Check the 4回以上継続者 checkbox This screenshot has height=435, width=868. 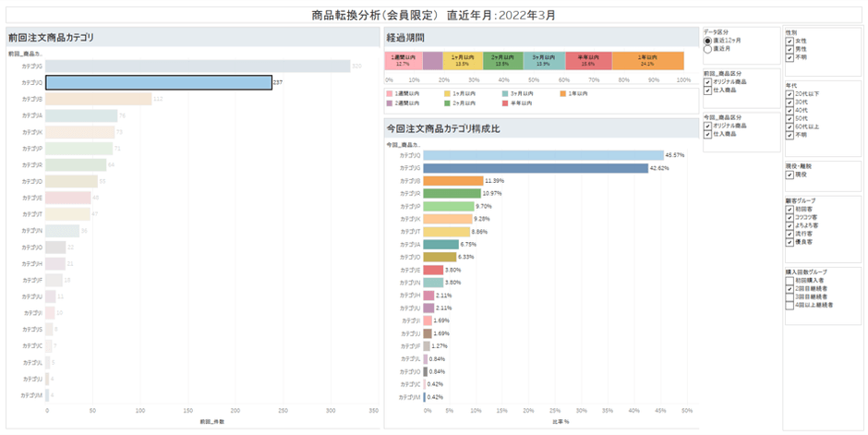[789, 304]
